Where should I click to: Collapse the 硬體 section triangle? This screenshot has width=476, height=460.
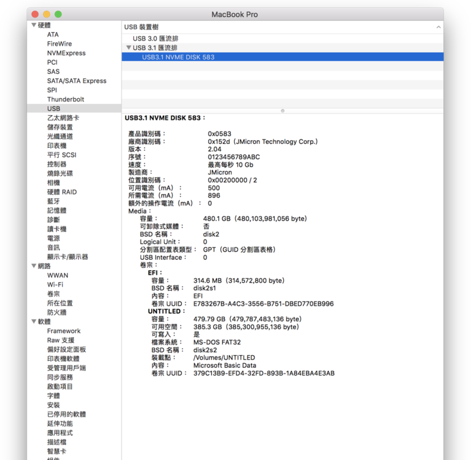[33, 25]
